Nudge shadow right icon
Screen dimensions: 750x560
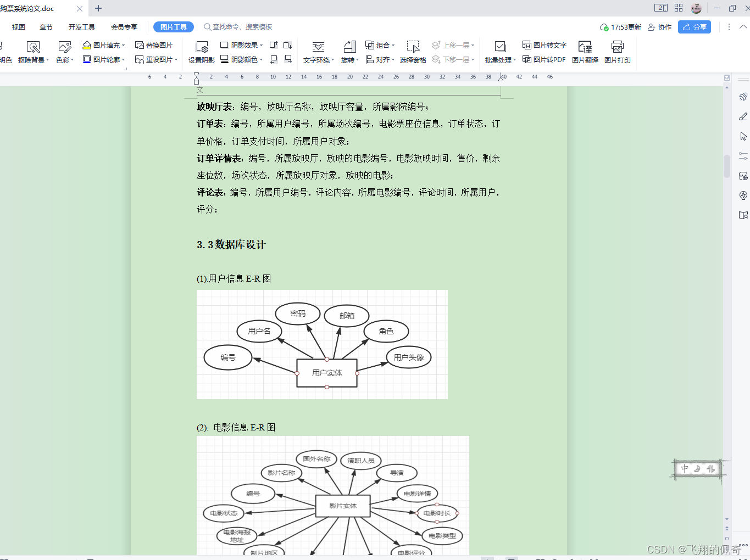tap(287, 59)
